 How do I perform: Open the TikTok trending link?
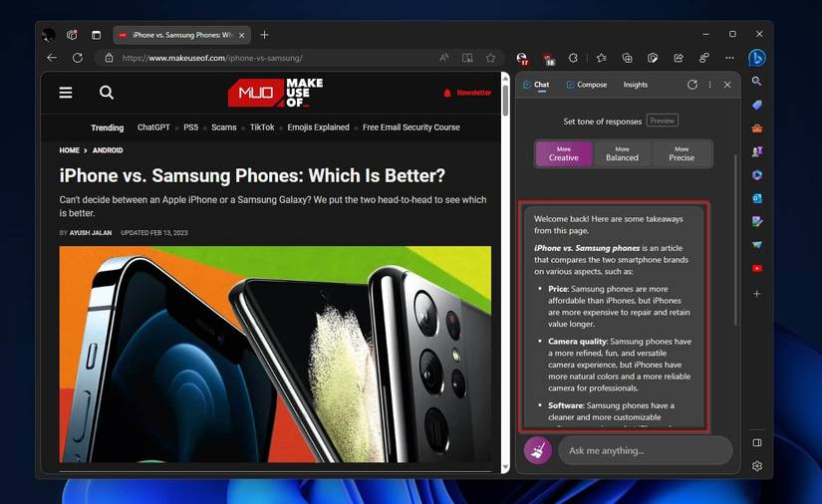[x=262, y=127]
